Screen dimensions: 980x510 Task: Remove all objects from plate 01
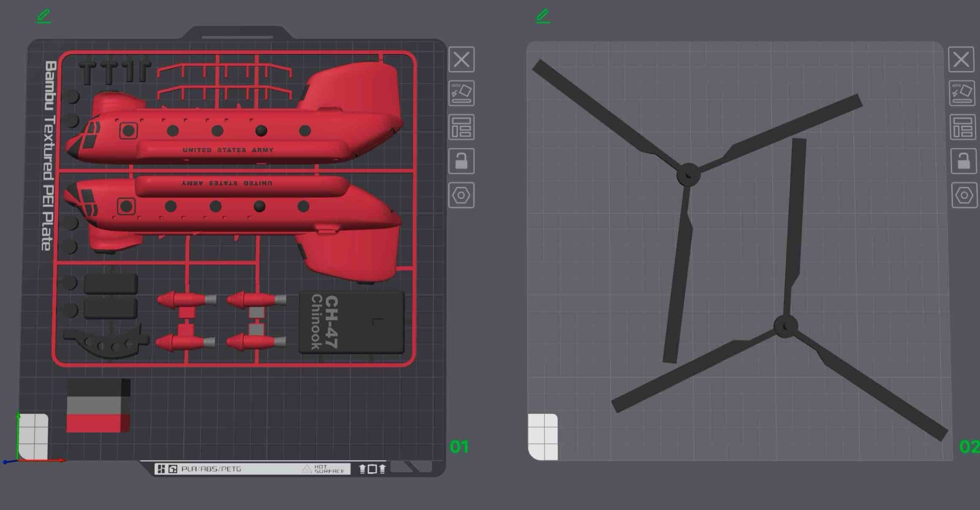pyautogui.click(x=461, y=60)
